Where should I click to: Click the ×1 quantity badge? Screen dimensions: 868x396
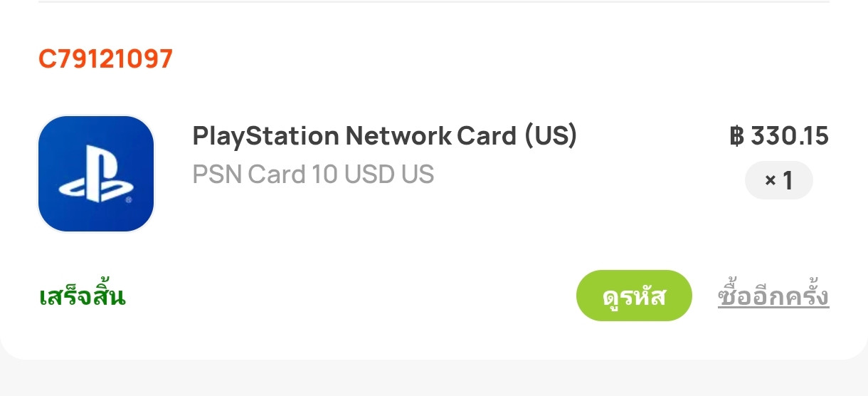pos(778,181)
